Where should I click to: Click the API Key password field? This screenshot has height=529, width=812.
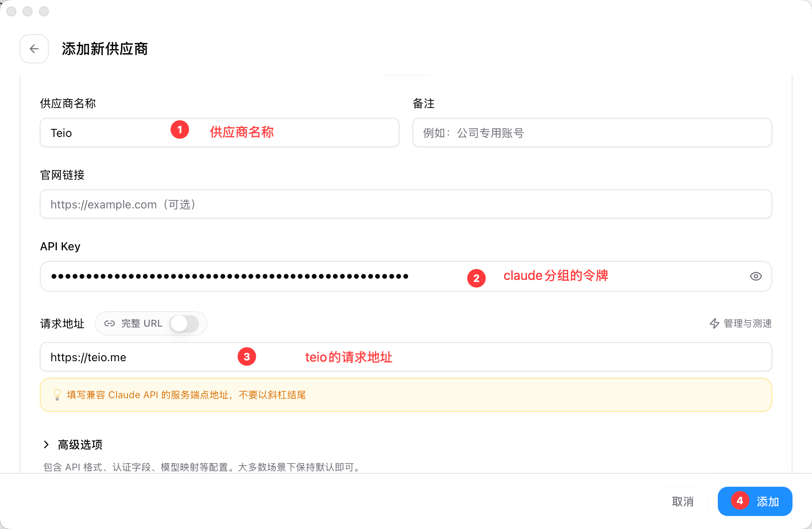[406, 276]
